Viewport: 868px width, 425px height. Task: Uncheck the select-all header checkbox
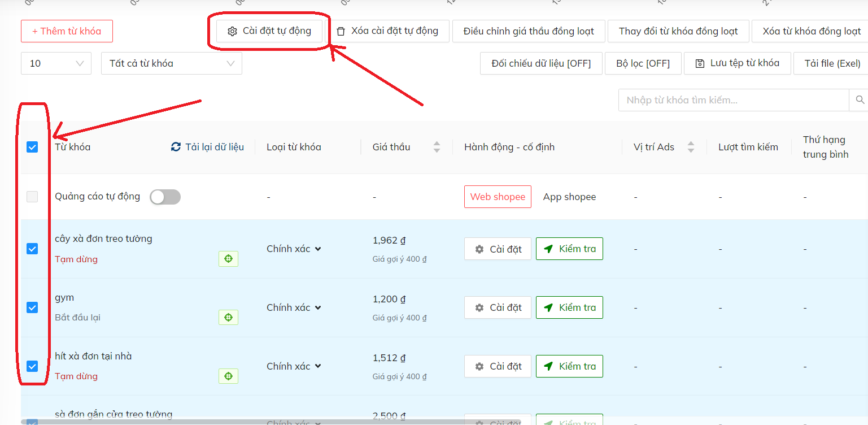pyautogui.click(x=32, y=146)
